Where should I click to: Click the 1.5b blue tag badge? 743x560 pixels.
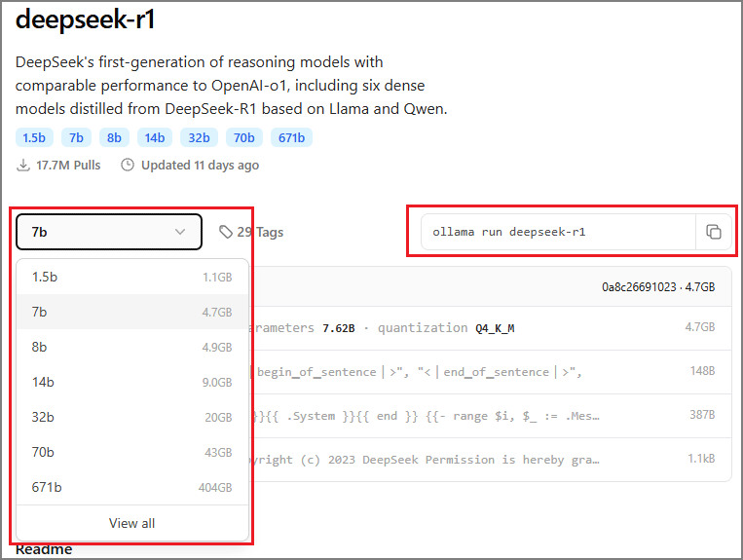pos(34,137)
